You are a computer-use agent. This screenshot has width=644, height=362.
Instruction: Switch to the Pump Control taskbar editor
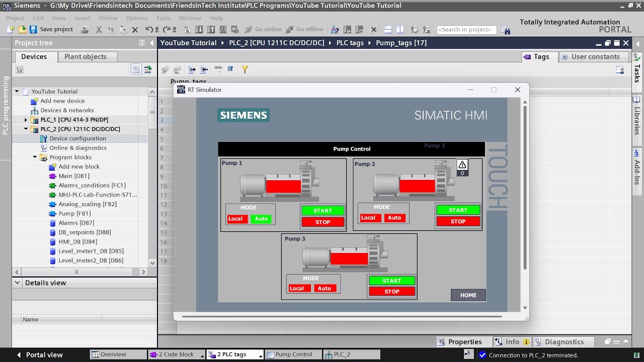click(x=293, y=354)
